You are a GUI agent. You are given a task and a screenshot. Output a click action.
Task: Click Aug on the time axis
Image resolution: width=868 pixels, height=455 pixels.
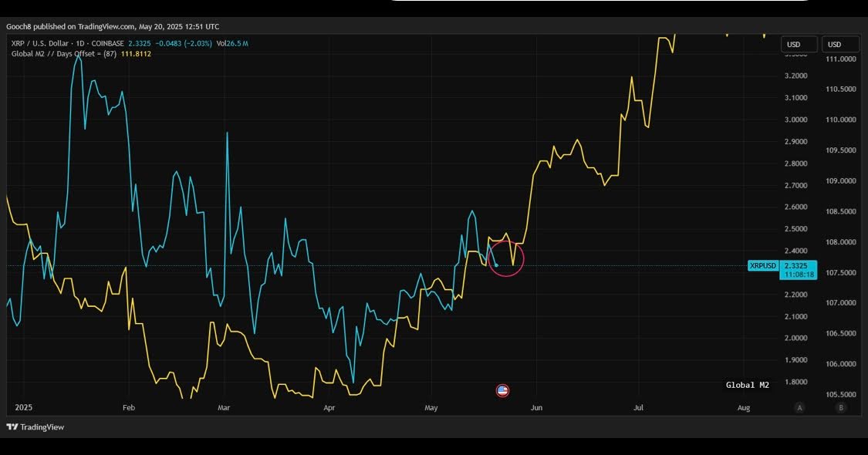743,407
